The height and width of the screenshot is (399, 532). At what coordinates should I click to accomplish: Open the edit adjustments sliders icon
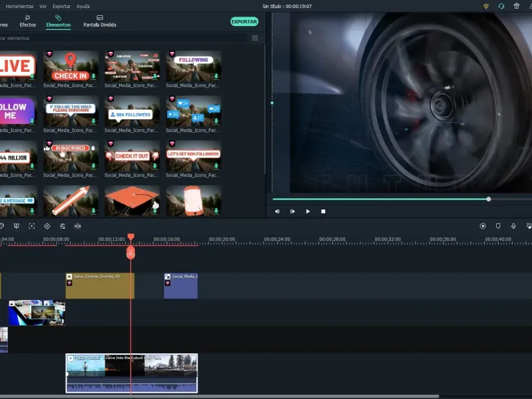[x=63, y=226]
